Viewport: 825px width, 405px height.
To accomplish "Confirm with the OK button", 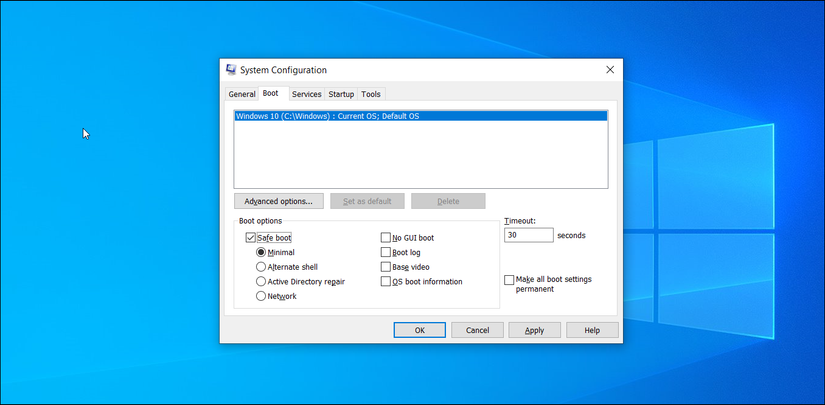I will click(x=419, y=330).
